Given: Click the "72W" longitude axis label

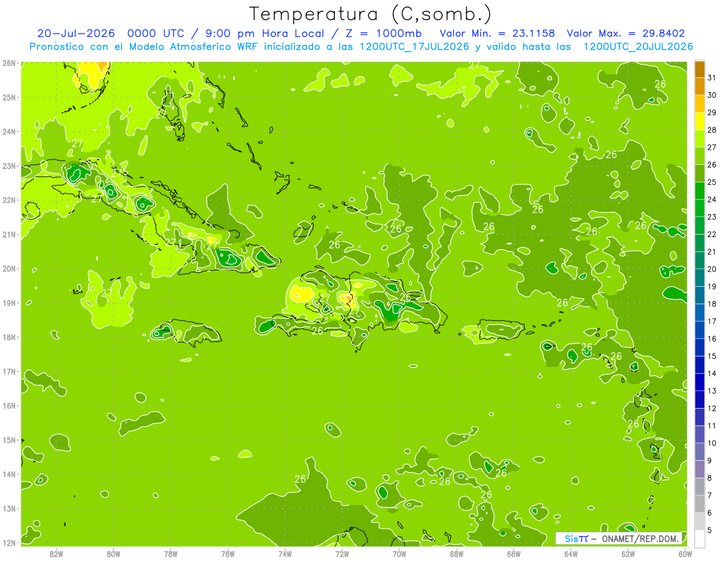Looking at the screenshot, I should coord(342,554).
